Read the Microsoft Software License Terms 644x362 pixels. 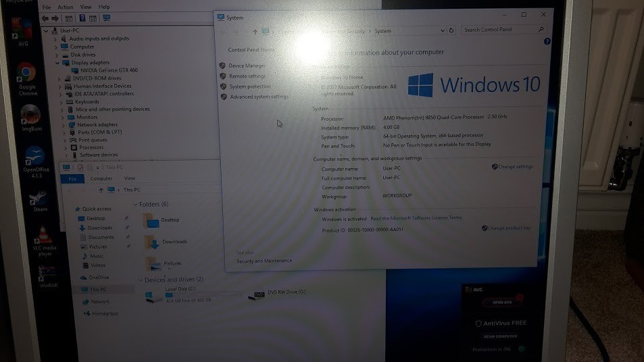[x=416, y=218]
